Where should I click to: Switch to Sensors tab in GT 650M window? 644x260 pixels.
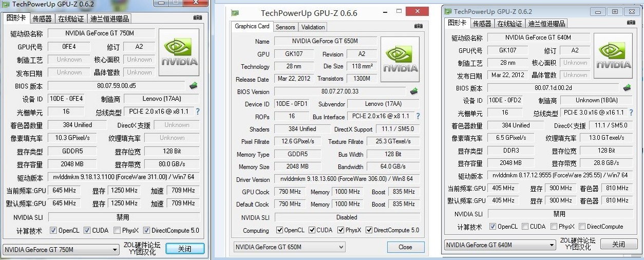(x=285, y=27)
